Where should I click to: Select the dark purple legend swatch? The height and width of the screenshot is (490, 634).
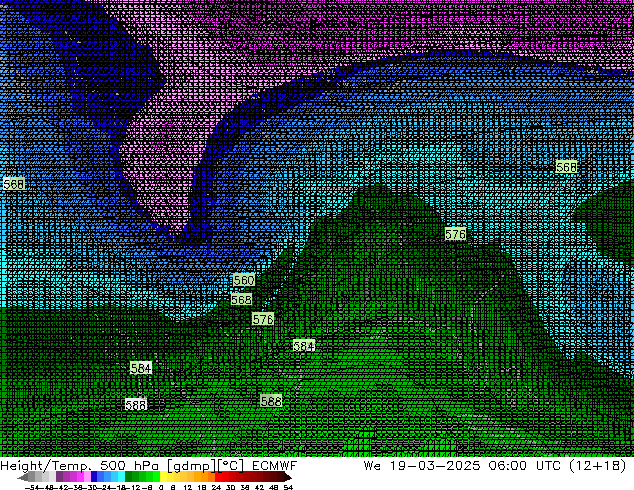(x=59, y=476)
